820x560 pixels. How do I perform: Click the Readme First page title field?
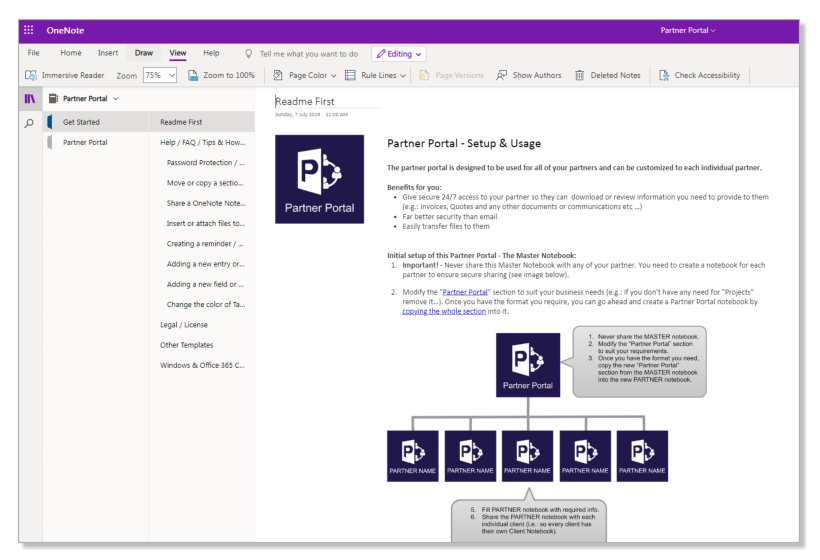327,101
